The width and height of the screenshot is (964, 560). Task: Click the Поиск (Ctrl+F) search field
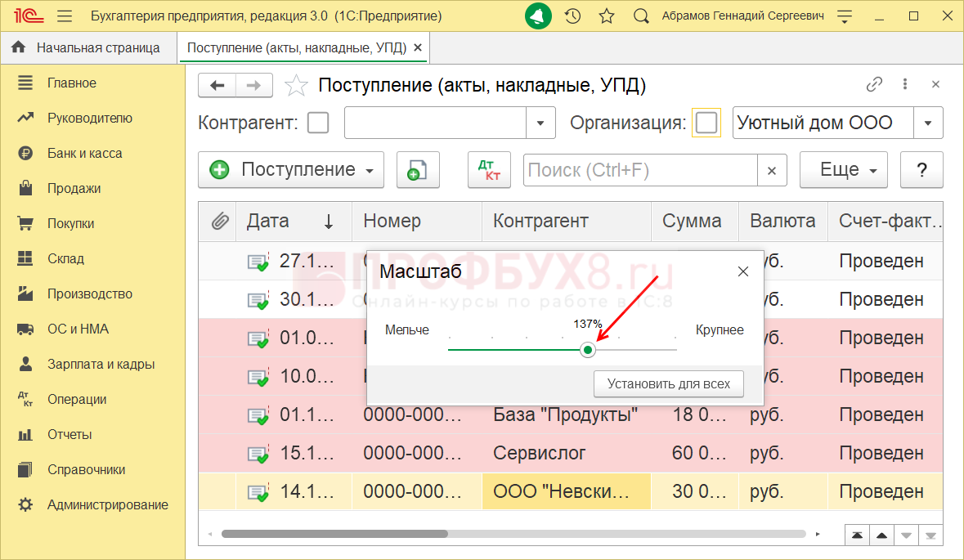(640, 170)
